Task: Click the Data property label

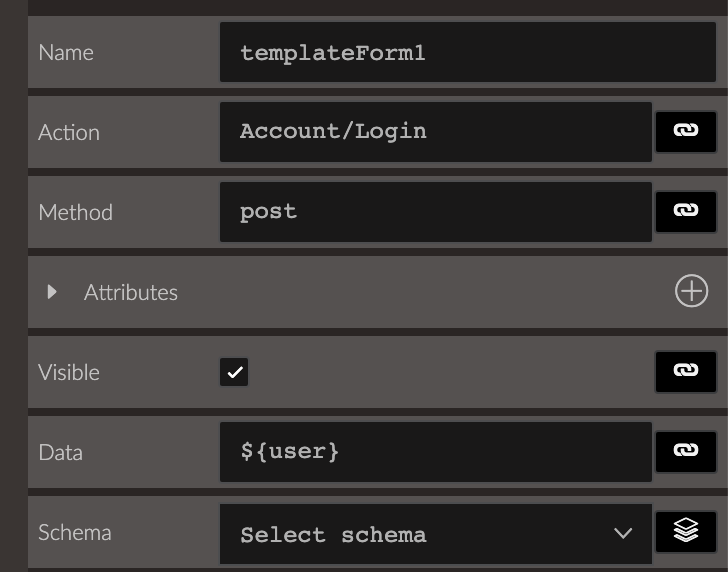Action: (60, 452)
